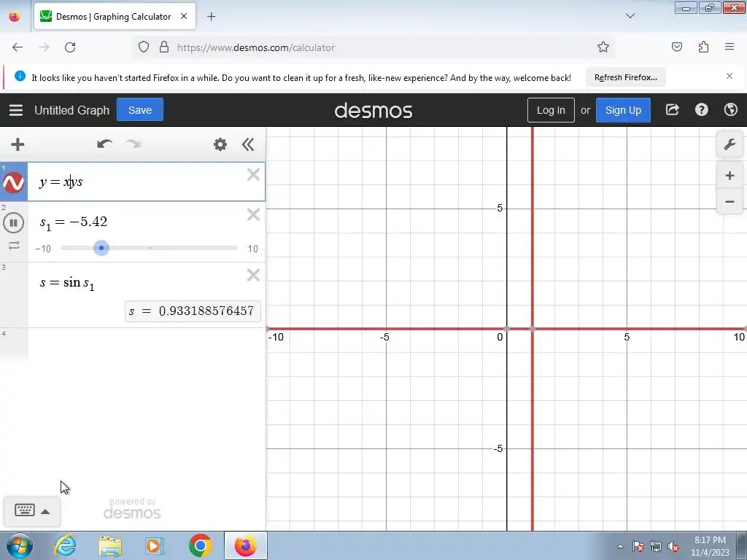Screen dimensions: 747x560
Task: Delete the s1 slider expression
Action: (253, 215)
